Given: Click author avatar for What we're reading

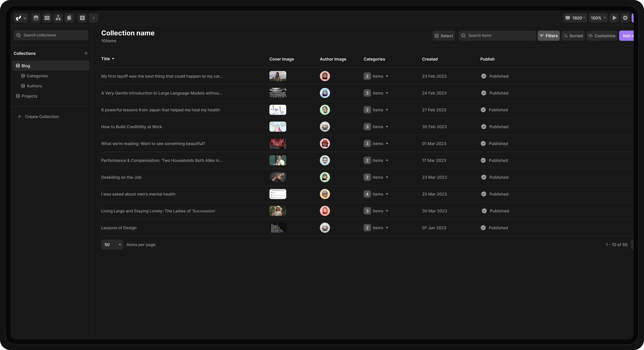Looking at the screenshot, I should pyautogui.click(x=325, y=144).
